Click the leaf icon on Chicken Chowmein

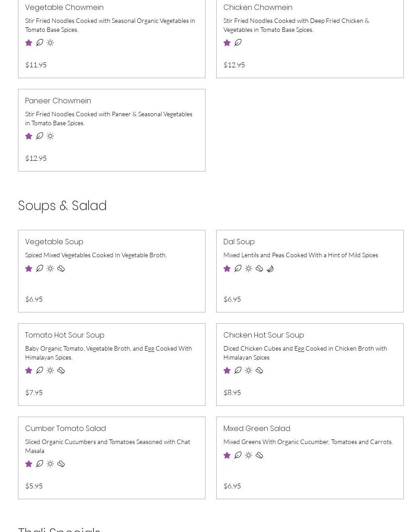238,43
